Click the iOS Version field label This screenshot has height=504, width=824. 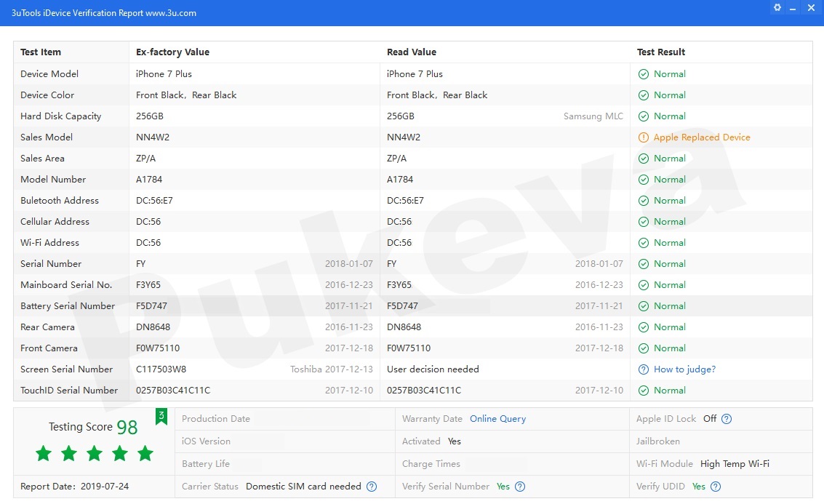click(206, 441)
